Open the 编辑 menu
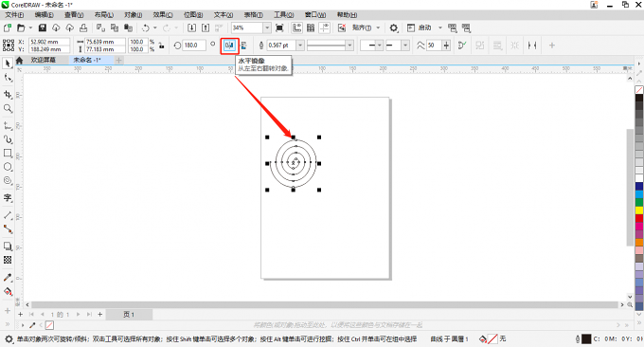The image size is (644, 347). tap(44, 15)
